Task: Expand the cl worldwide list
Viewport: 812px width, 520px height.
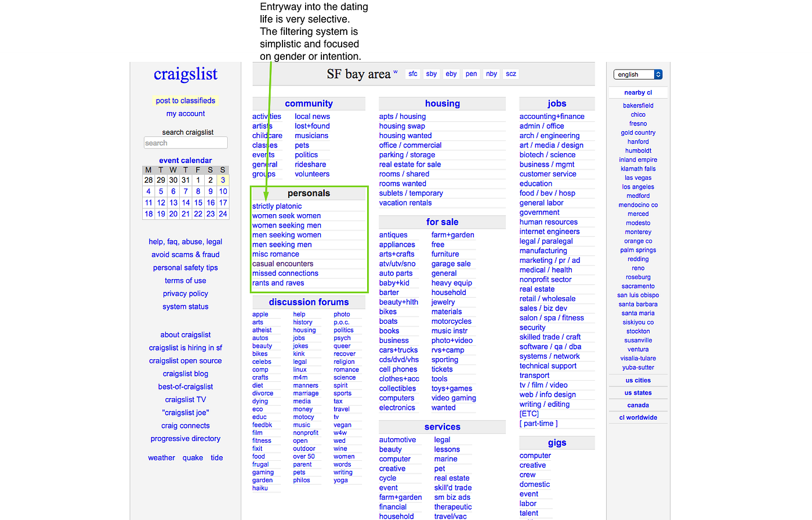Action: [x=638, y=418]
